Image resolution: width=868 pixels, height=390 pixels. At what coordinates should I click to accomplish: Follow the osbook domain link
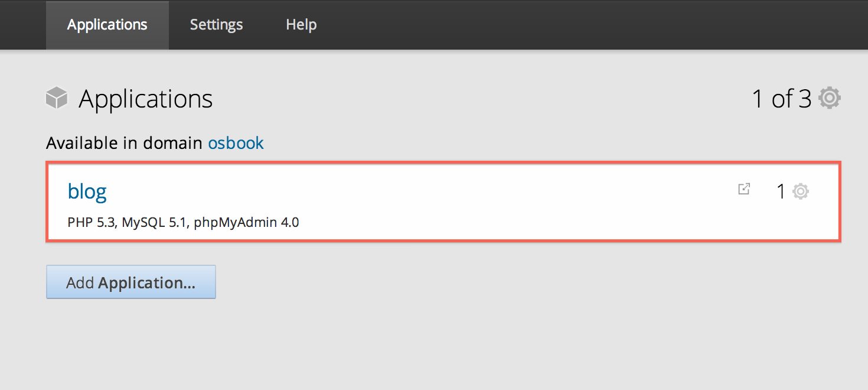236,143
